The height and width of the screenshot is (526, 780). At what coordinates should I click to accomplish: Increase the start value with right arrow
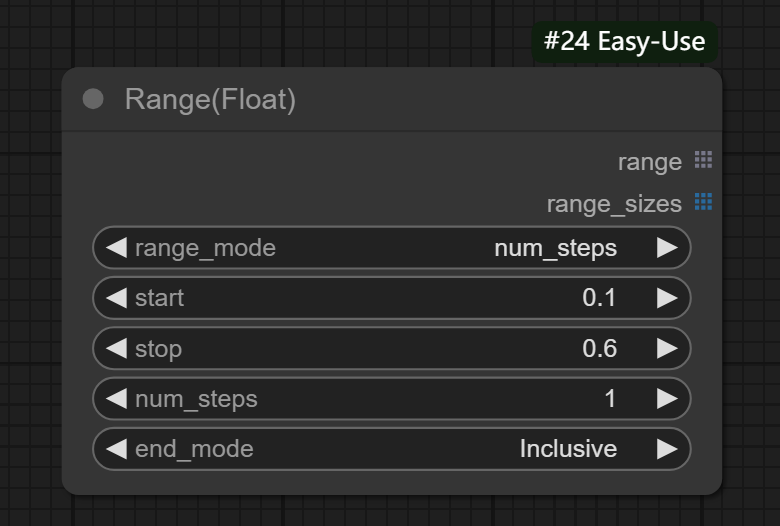pyautogui.click(x=667, y=298)
